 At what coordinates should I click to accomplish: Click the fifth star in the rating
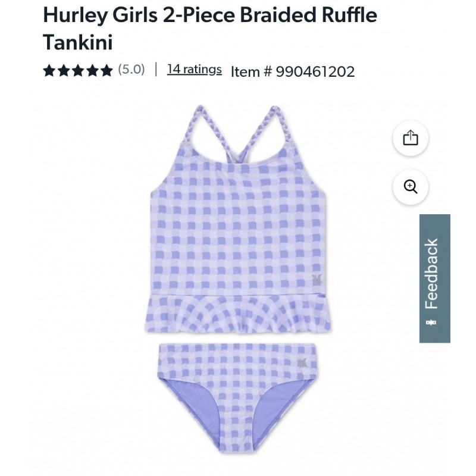point(107,70)
